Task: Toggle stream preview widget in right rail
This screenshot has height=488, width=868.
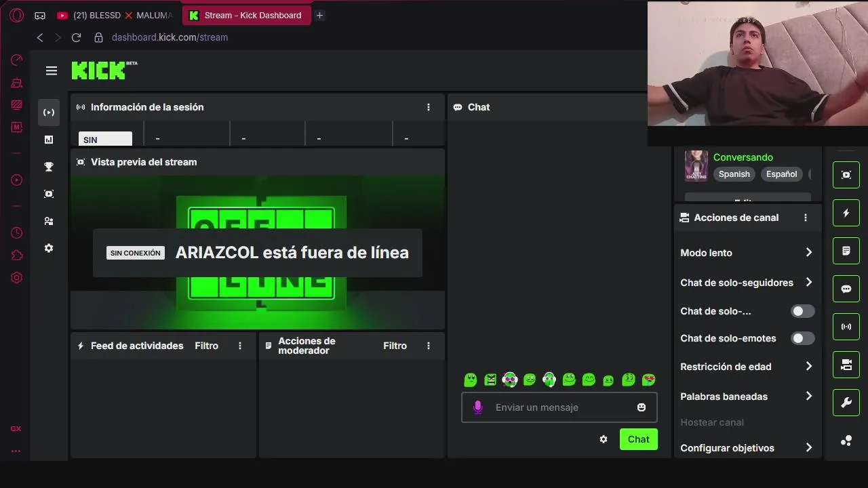Action: click(x=846, y=175)
